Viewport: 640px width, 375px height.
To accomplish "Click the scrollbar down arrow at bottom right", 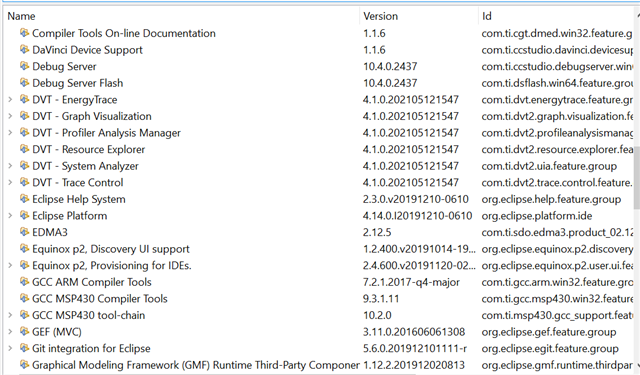I will pos(637,366).
